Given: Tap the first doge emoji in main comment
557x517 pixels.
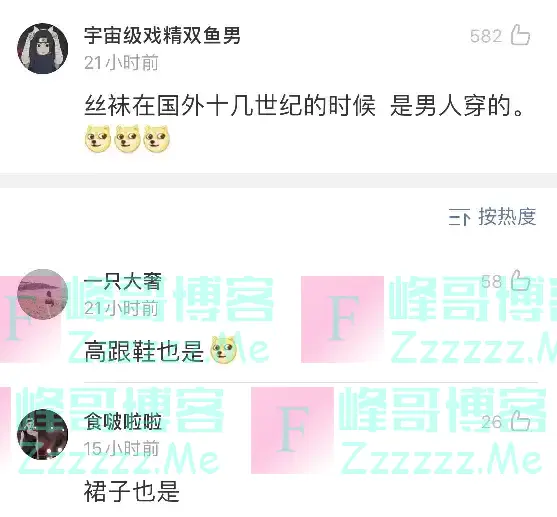Looking at the screenshot, I should point(98,139).
